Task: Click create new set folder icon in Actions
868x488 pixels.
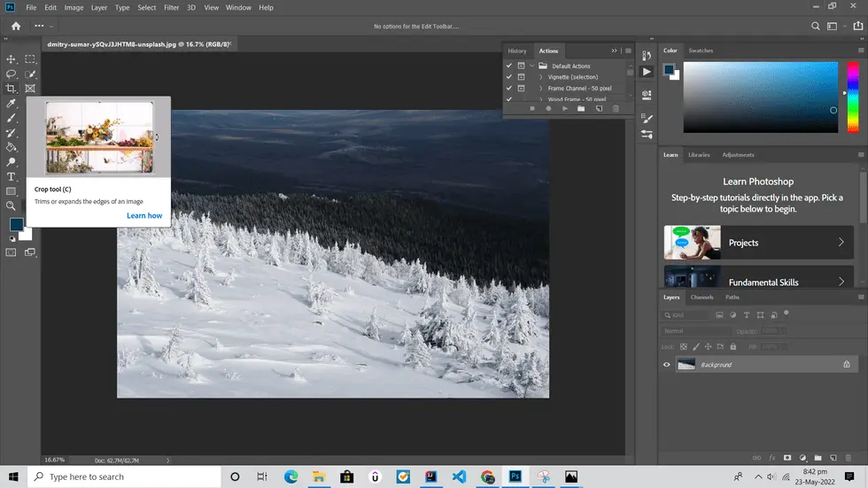Action: [581, 108]
